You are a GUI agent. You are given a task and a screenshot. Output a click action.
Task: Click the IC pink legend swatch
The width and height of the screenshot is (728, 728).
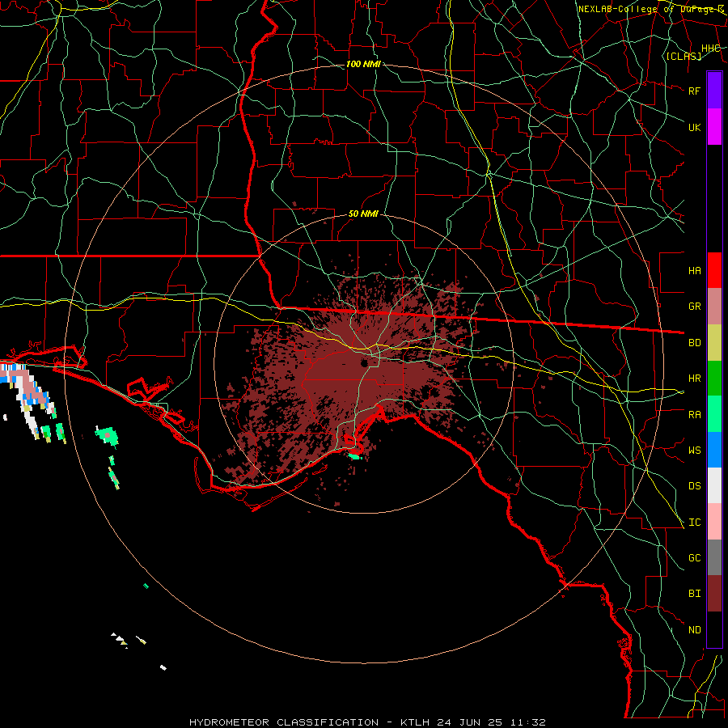(x=714, y=522)
